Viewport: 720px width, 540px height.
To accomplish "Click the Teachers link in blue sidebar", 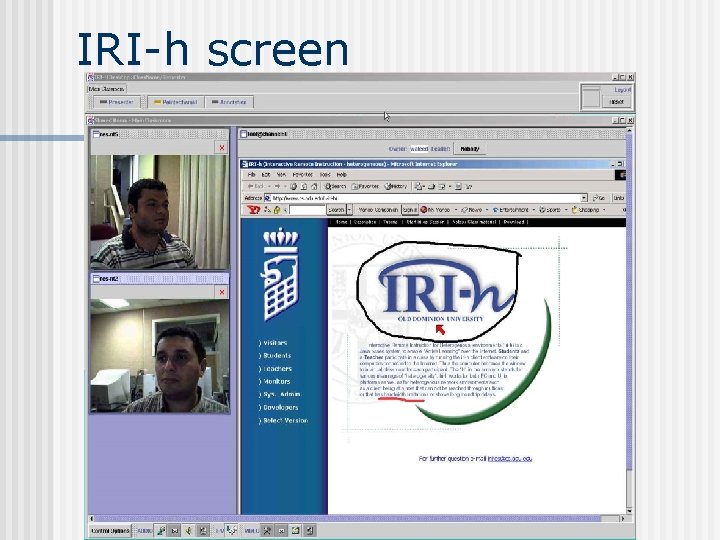I will [x=275, y=368].
